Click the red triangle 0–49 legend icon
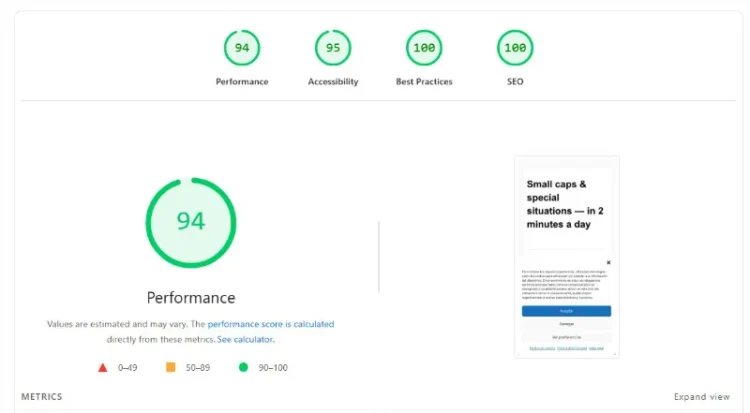Viewport: 750px width, 413px height. pos(102,367)
